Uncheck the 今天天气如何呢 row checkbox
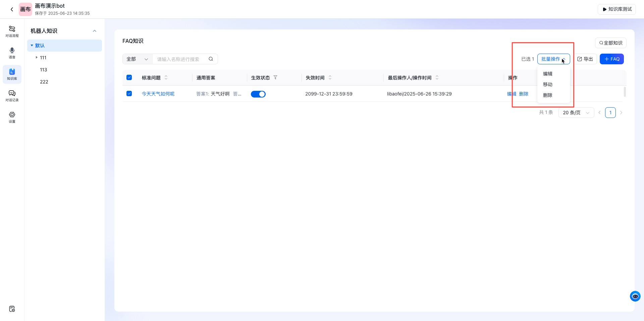Image resolution: width=644 pixels, height=321 pixels. pos(129,93)
